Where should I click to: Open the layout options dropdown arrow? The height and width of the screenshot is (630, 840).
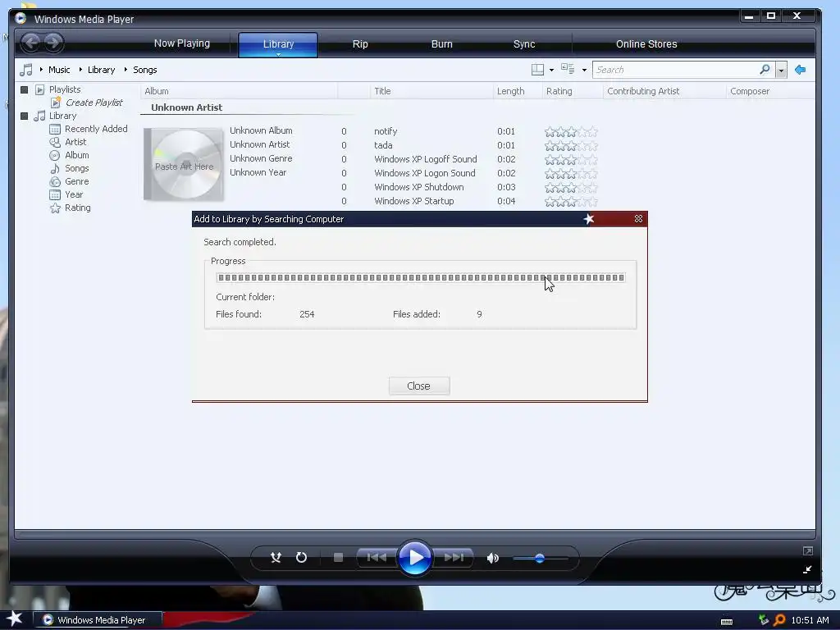(x=552, y=71)
